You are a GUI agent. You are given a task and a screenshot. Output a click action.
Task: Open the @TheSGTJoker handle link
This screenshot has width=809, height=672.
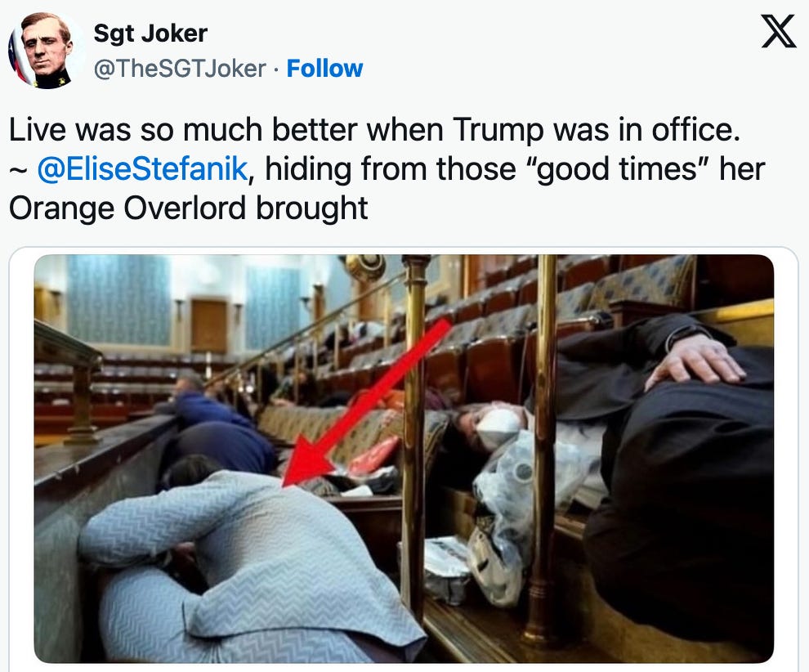(180, 68)
